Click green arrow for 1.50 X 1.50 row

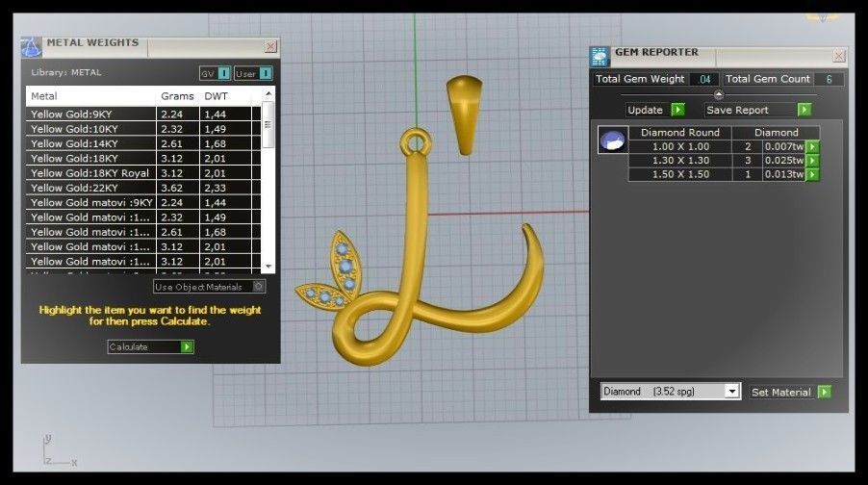[812, 174]
